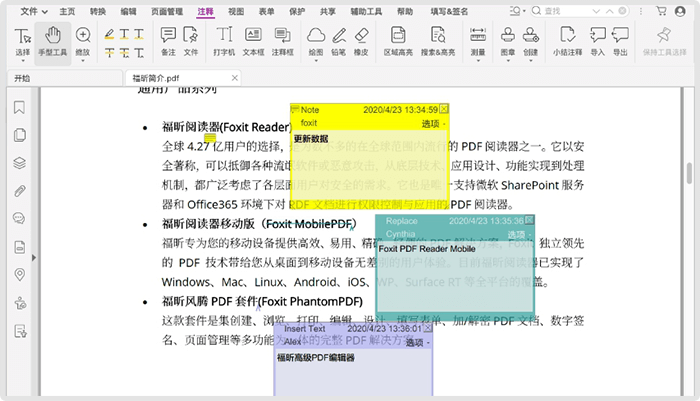Open the Layers panel in sidebar
Screen dimensions: 700x401
(x=19, y=163)
